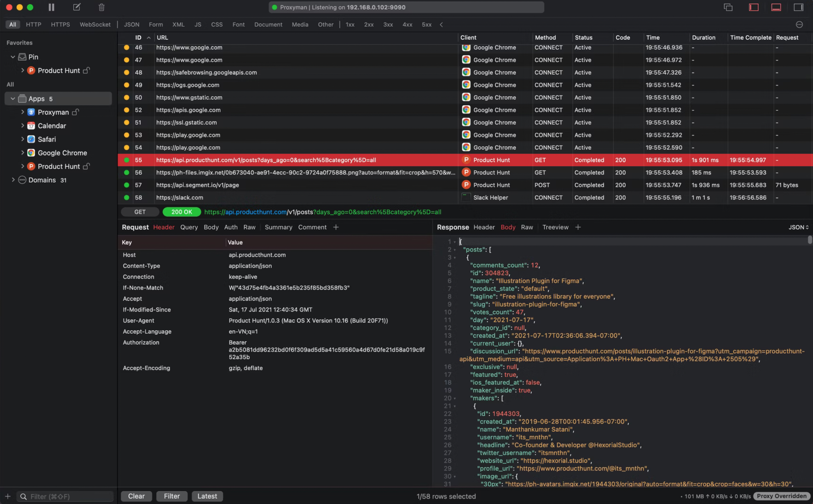
Task: Click yellow status dot of row 49
Action: click(126, 85)
